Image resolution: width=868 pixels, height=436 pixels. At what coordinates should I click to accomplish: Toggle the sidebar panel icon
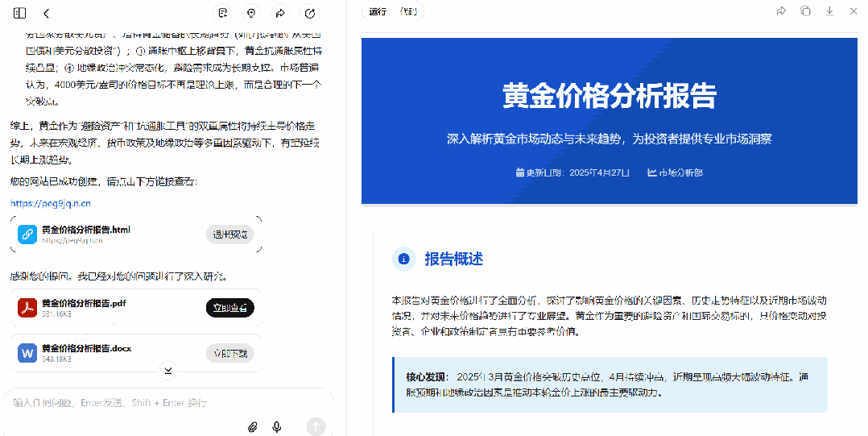(x=19, y=13)
